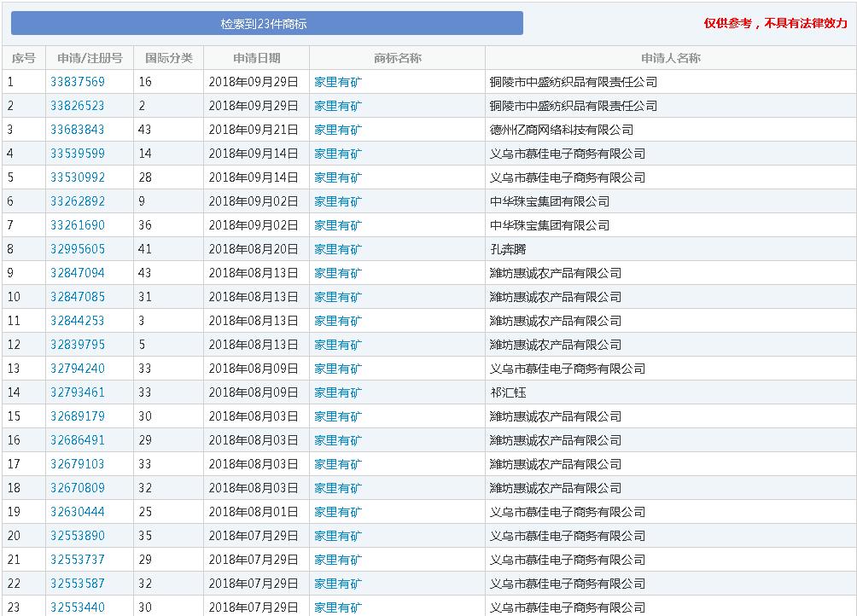Click registration number 32630444
The width and height of the screenshot is (857, 616).
click(78, 512)
